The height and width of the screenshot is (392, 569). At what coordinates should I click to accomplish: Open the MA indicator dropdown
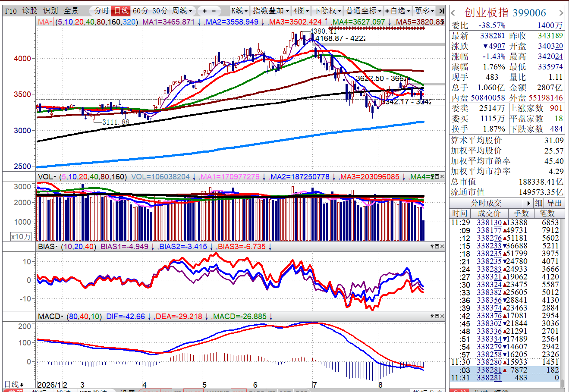(45, 22)
